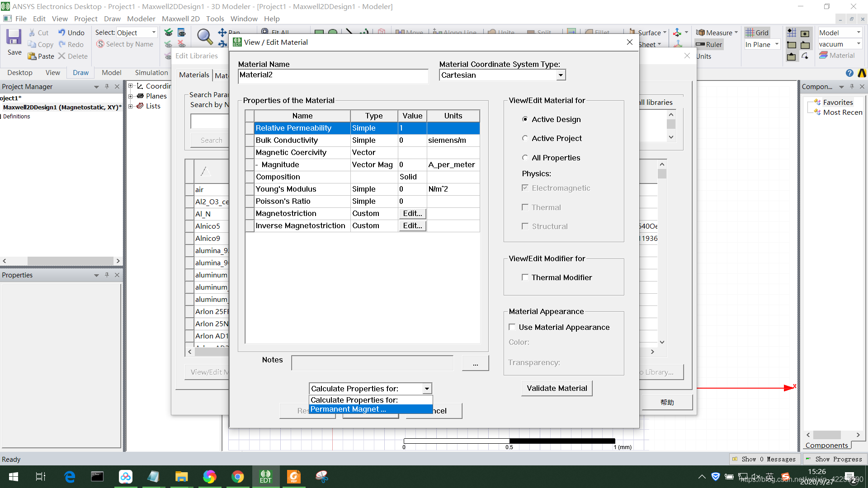Click the Material Name input field

333,75
